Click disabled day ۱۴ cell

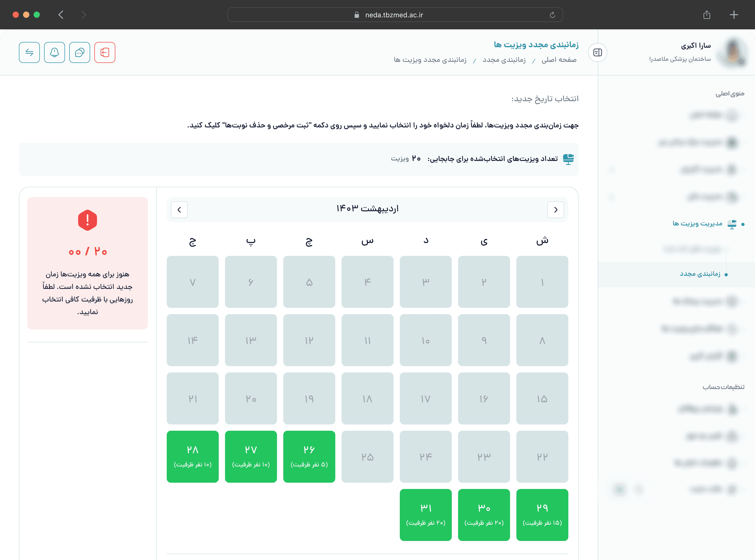pyautogui.click(x=192, y=340)
